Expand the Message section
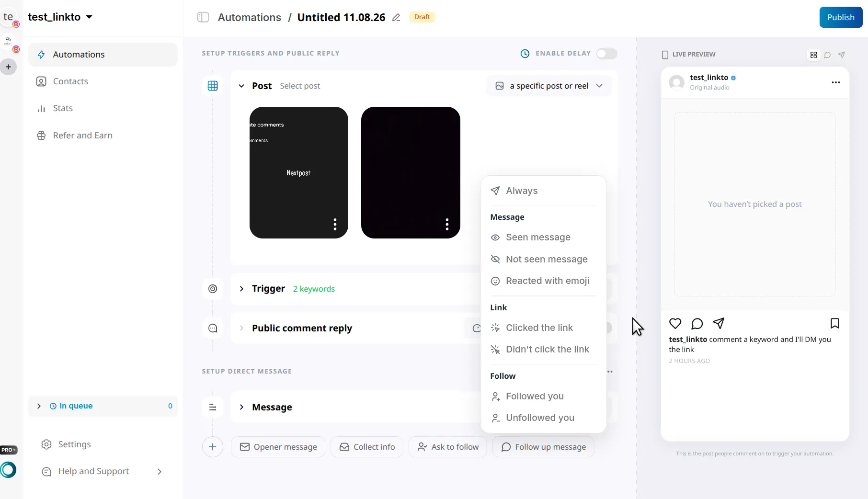This screenshot has height=499, width=868. (241, 407)
